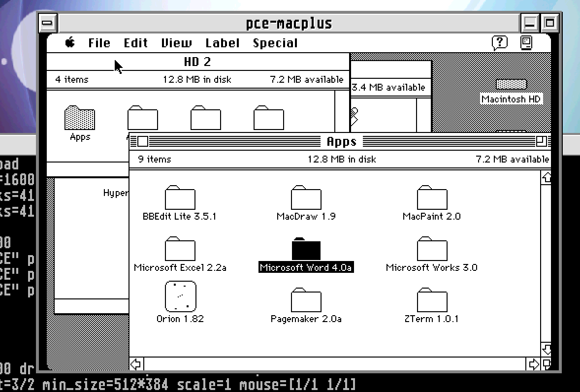Open the Edit menu

[136, 43]
